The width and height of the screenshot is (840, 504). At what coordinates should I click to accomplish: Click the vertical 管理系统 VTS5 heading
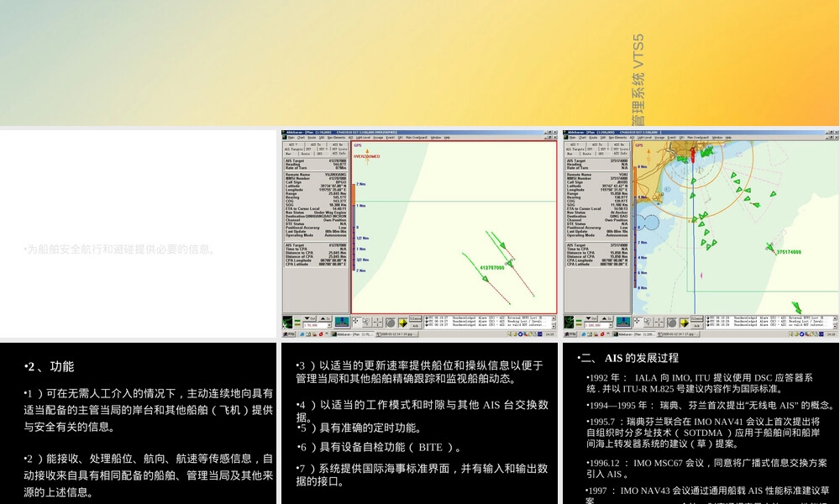click(638, 81)
